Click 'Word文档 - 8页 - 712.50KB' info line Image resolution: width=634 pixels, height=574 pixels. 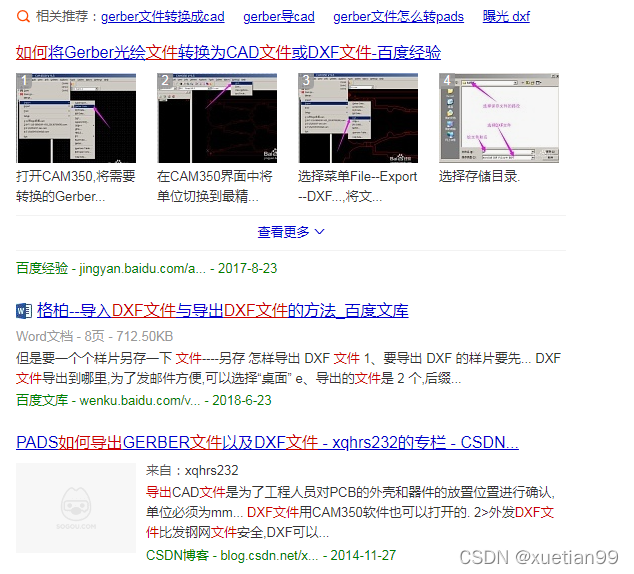pos(95,336)
